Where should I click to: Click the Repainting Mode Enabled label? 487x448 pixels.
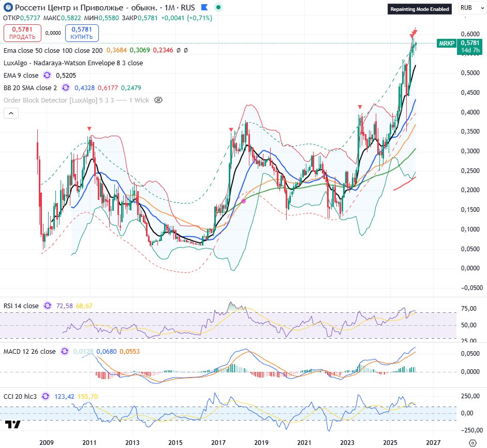(420, 9)
